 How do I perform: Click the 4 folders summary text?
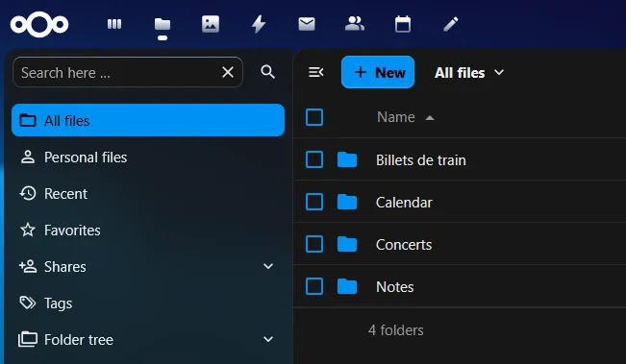click(395, 330)
